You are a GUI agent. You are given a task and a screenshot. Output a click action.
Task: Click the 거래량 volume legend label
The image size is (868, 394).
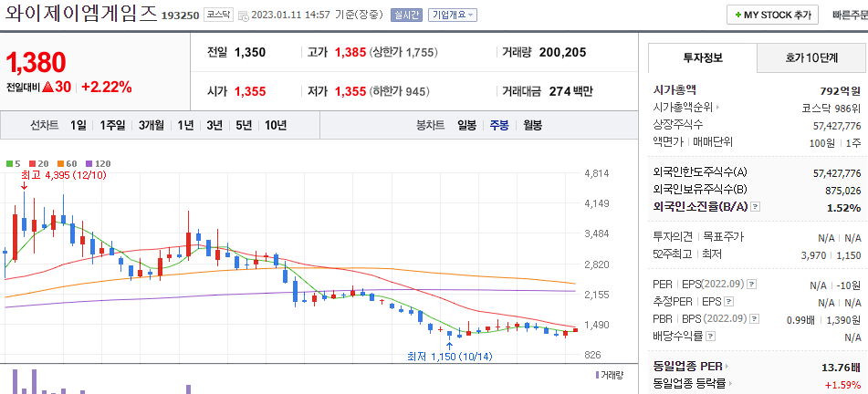(610, 375)
